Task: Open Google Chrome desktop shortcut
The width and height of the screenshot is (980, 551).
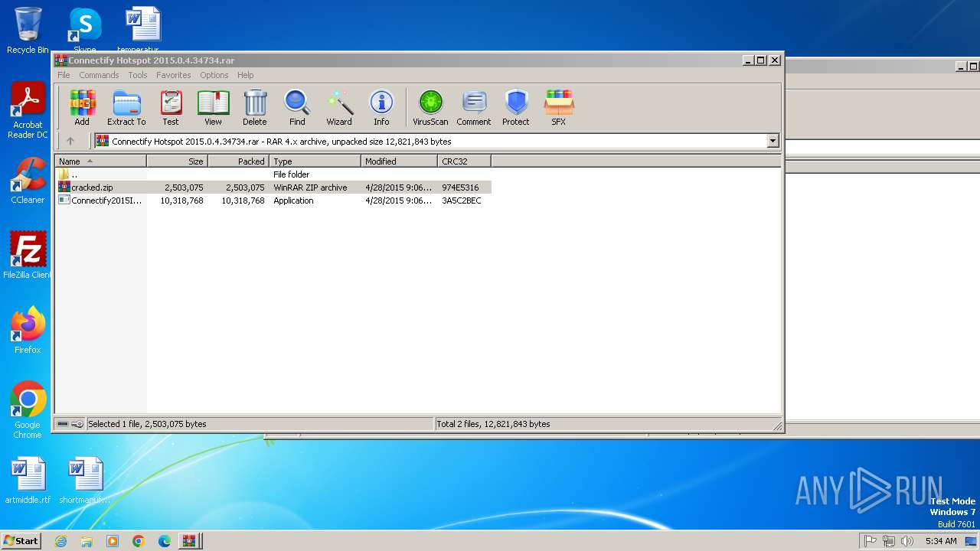Action: click(28, 410)
